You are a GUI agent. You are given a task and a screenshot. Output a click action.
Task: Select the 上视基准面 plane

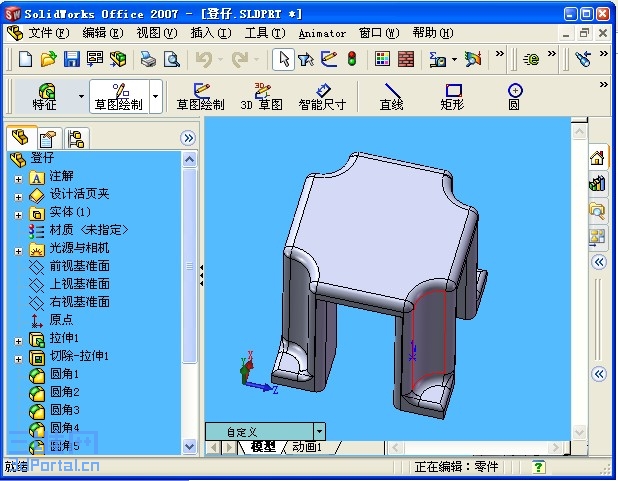pos(79,284)
